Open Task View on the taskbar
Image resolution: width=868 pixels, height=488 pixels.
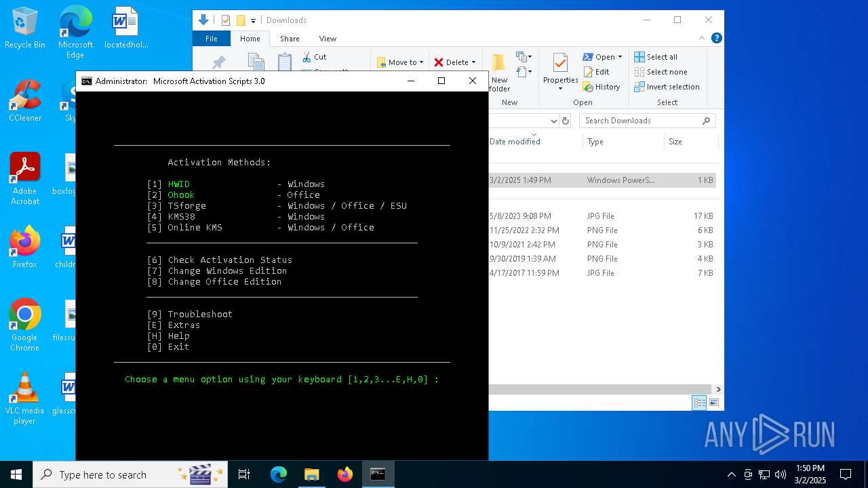[244, 474]
